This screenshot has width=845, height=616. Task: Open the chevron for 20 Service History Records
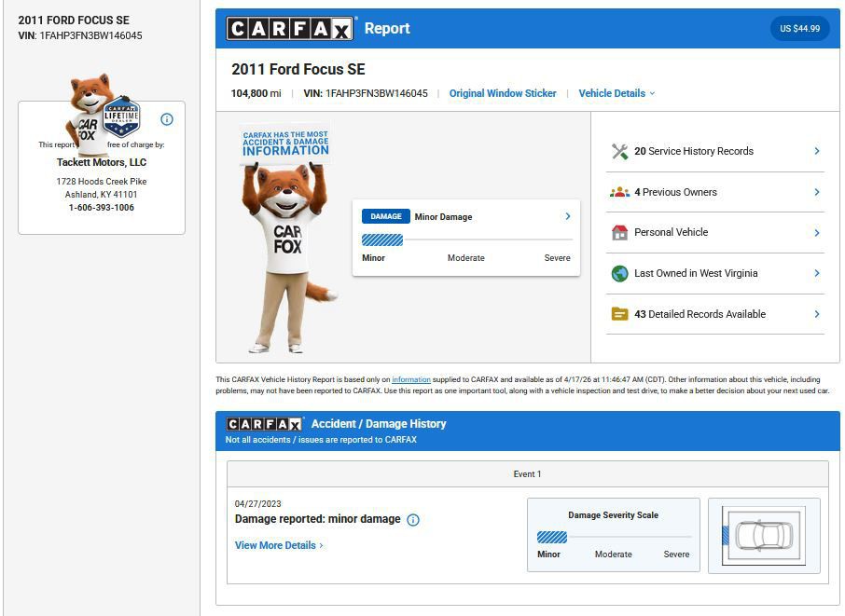click(x=817, y=151)
